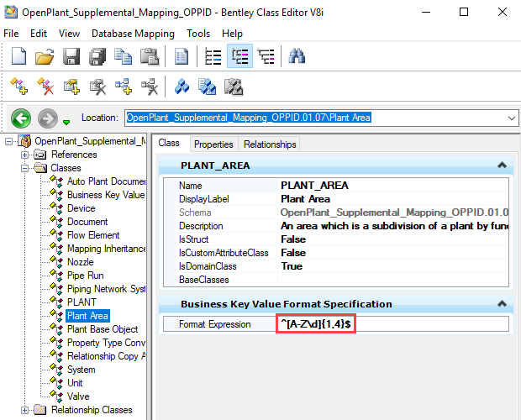
Task: Click the green Back arrow button
Action: pos(21,118)
